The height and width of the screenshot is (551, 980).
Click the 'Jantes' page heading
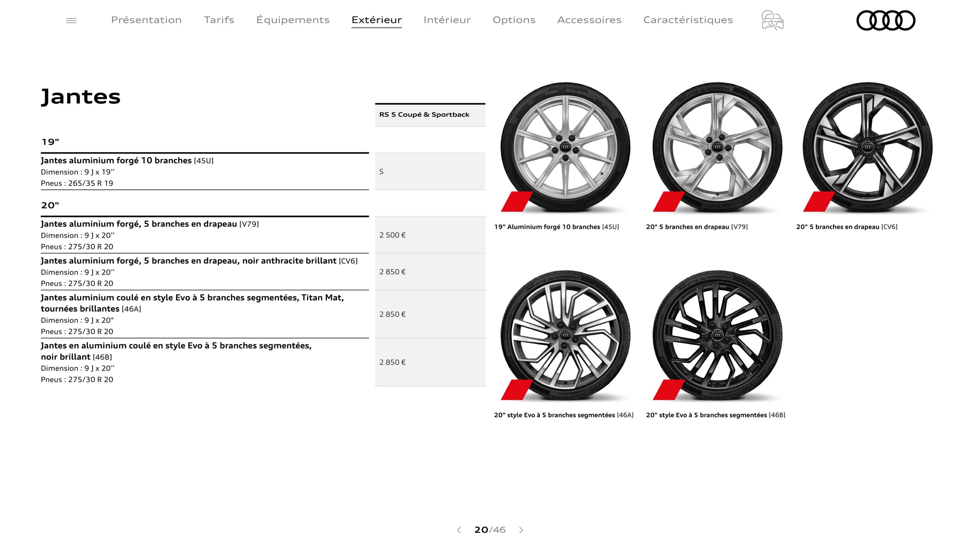click(x=81, y=97)
